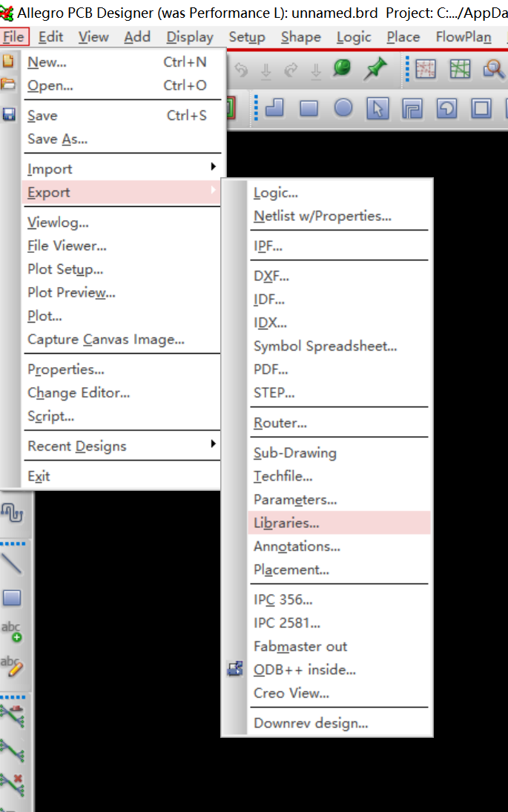508x812 pixels.
Task: Click the floppy disk Save icon
Action: click(x=9, y=114)
